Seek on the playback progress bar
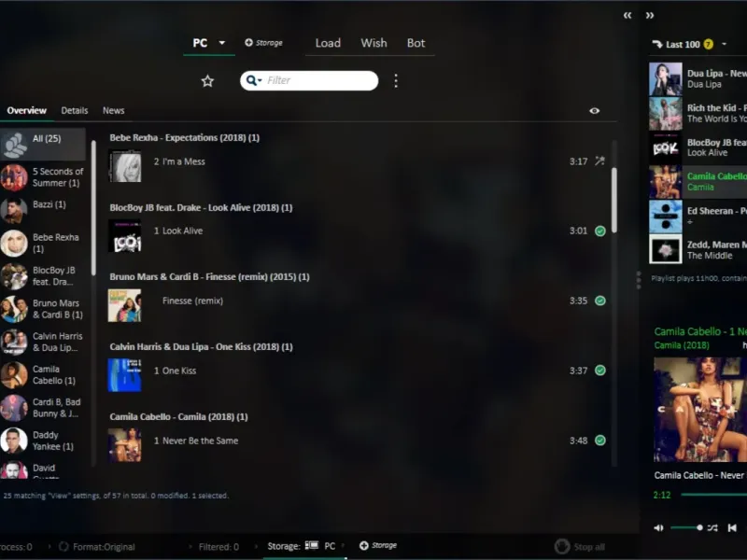 [x=713, y=495]
